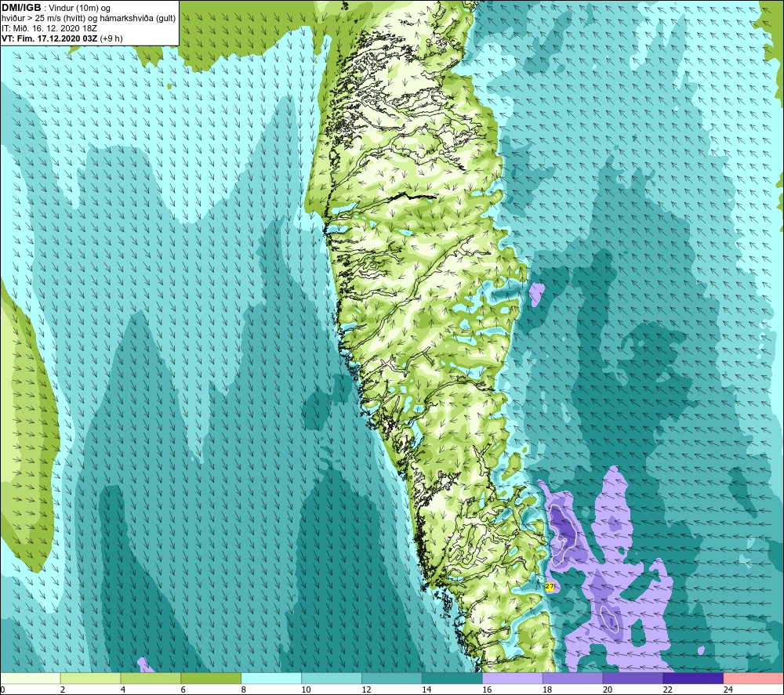Select the light turquoise 10–12 m/s legend swatch
The width and height of the screenshot is (784, 695).
332,678
